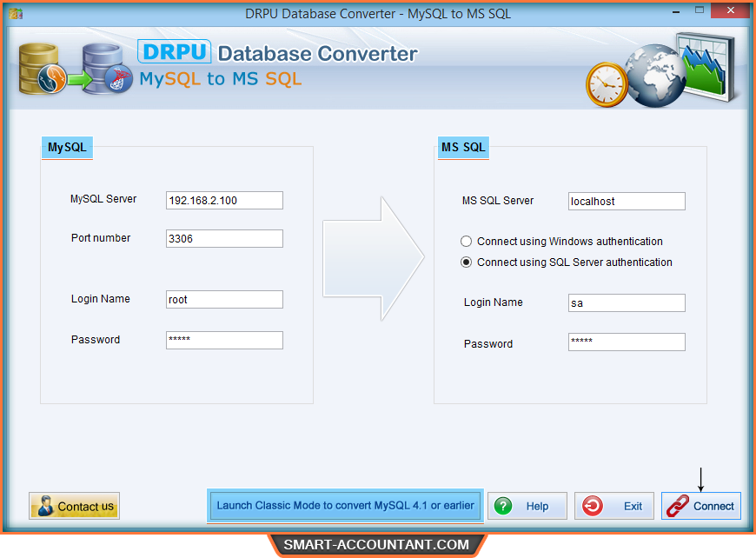
Task: Click the DRPU logo in the banner
Action: point(174,51)
